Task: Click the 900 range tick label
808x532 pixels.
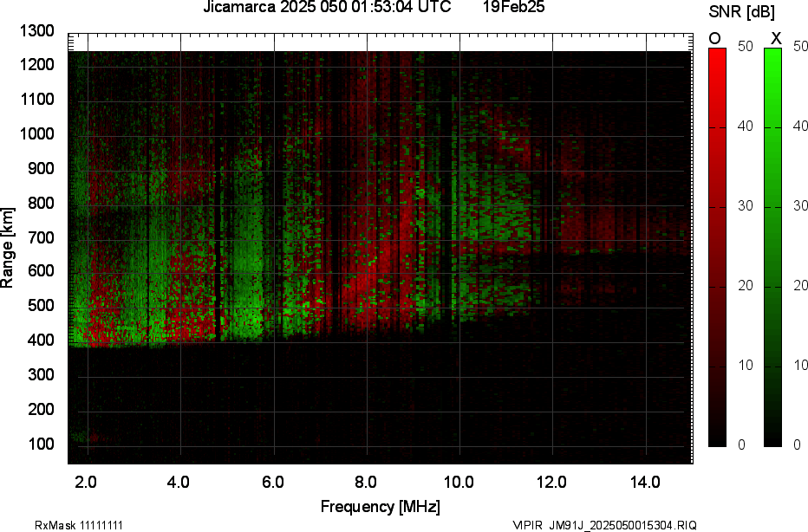Action: pos(42,168)
